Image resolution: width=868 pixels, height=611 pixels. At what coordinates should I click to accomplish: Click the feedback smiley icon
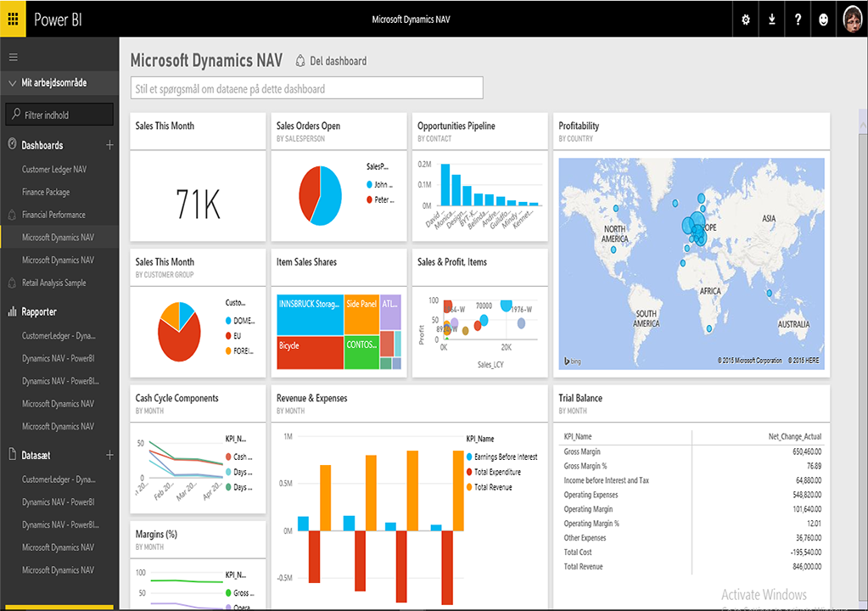[x=824, y=20]
